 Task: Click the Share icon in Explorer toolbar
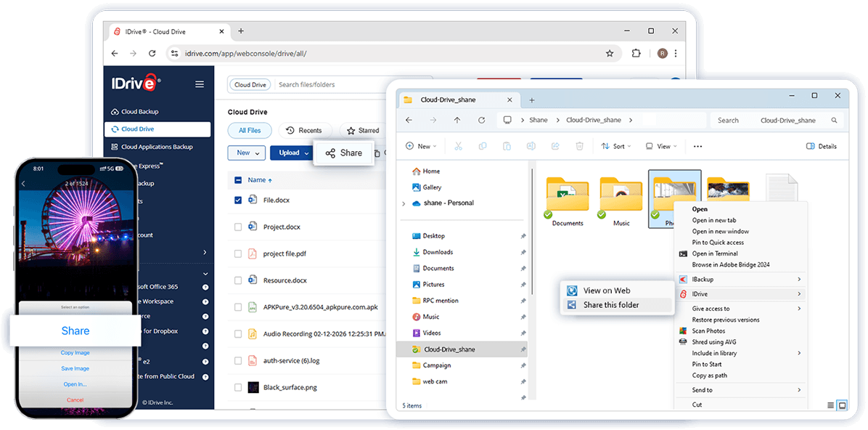click(555, 146)
